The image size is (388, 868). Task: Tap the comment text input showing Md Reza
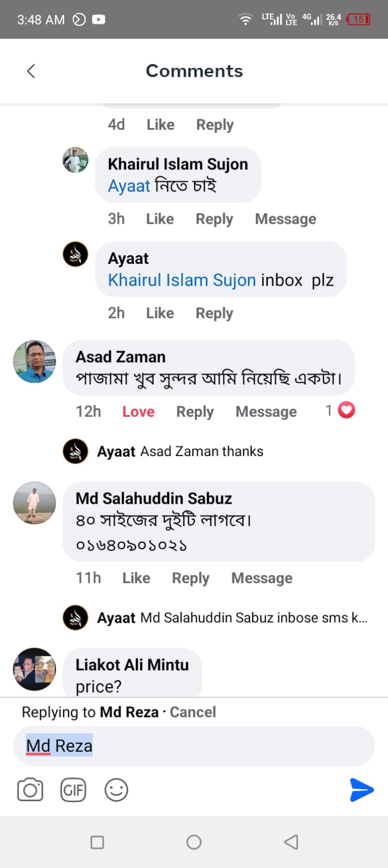point(194,745)
